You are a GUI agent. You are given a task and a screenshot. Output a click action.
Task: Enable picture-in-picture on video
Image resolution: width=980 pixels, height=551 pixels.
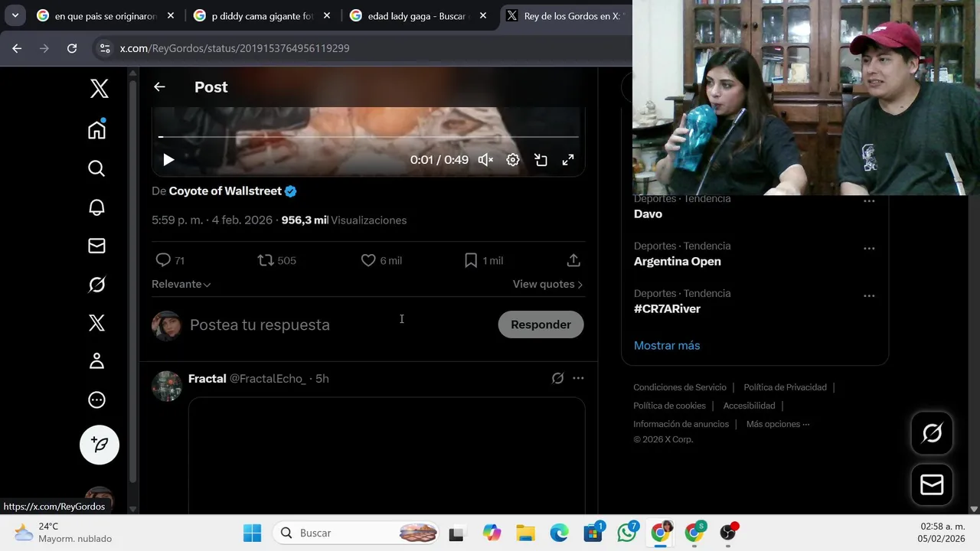(541, 160)
